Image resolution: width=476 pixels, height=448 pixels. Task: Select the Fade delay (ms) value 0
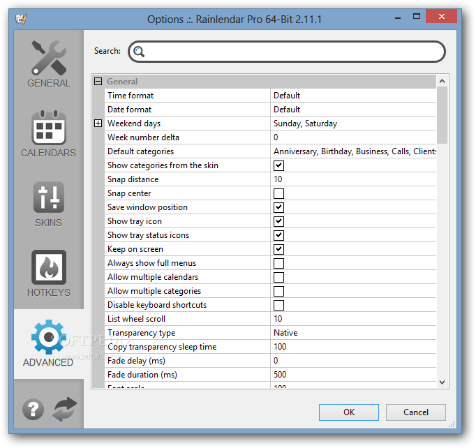276,361
